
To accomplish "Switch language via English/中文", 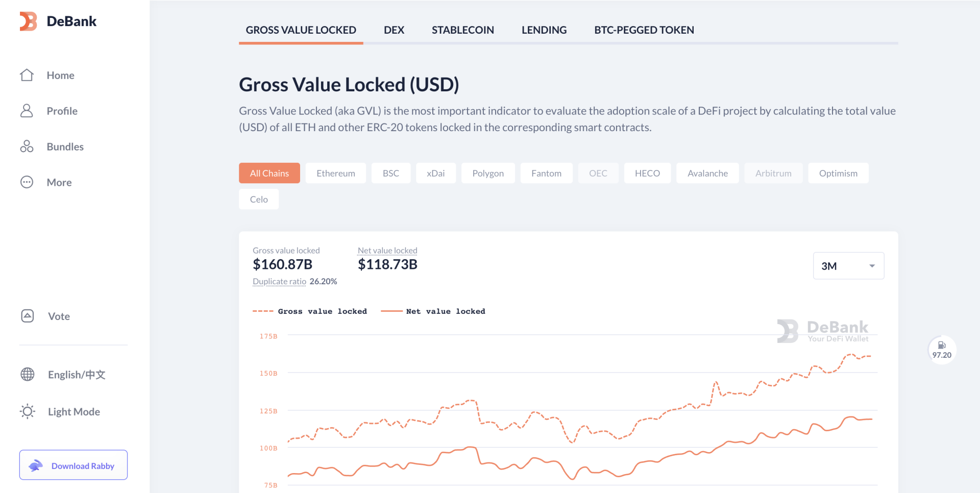I will coord(77,375).
